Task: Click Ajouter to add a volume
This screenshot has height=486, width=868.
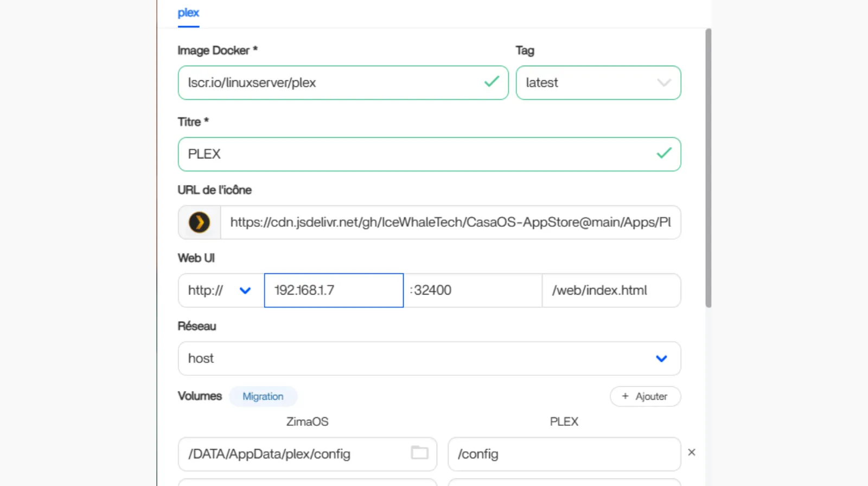Action: click(x=645, y=397)
